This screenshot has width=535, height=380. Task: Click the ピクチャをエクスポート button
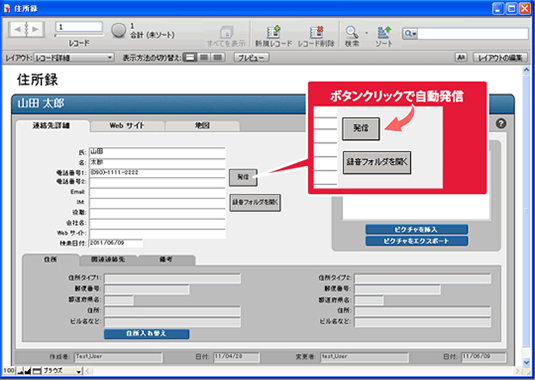416,241
